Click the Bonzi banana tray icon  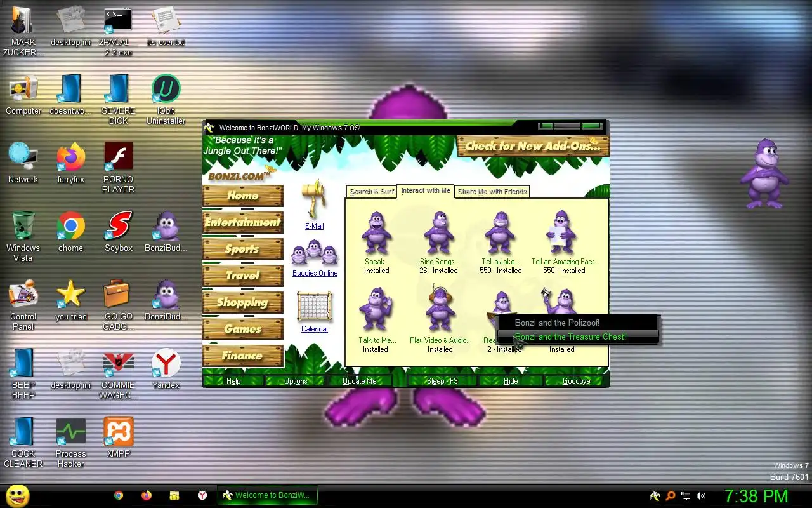pyautogui.click(x=655, y=496)
